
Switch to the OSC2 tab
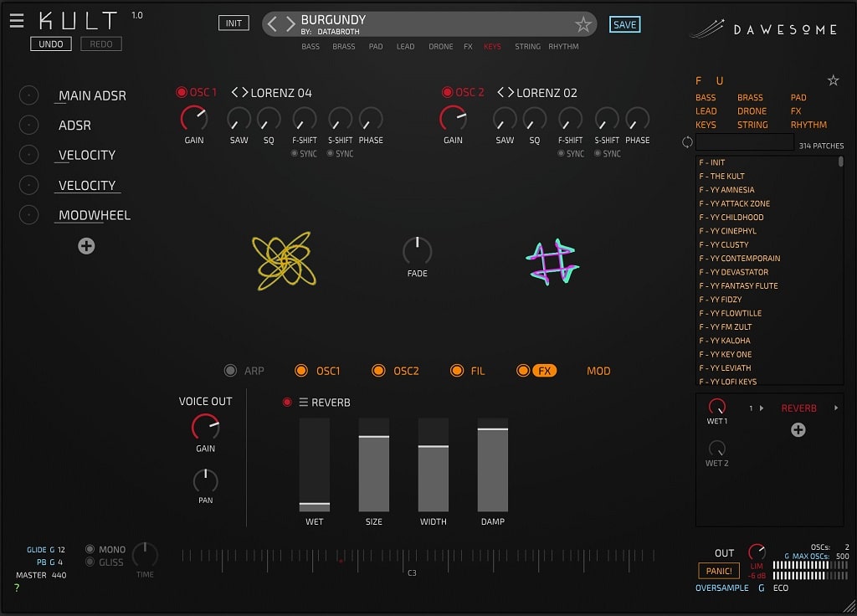(406, 371)
